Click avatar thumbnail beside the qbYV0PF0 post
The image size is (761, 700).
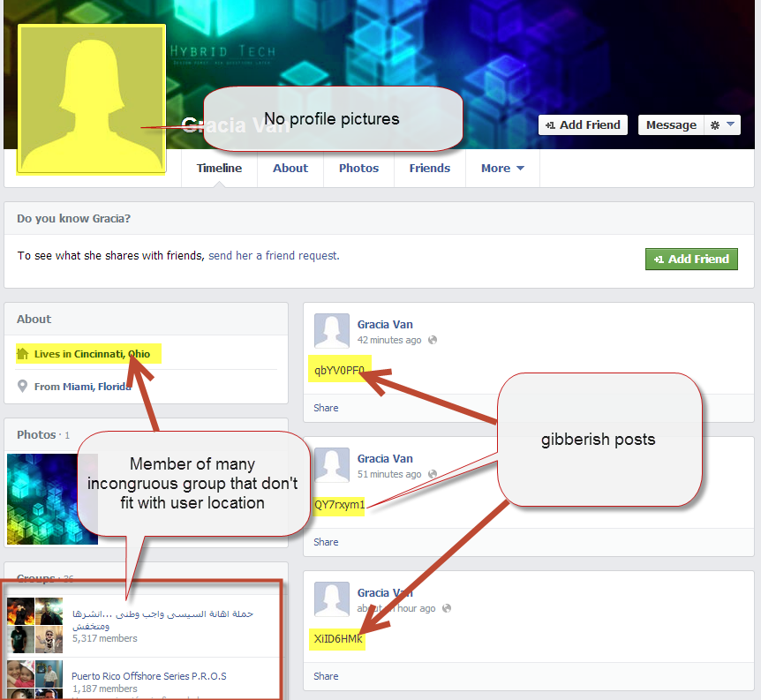(332, 331)
